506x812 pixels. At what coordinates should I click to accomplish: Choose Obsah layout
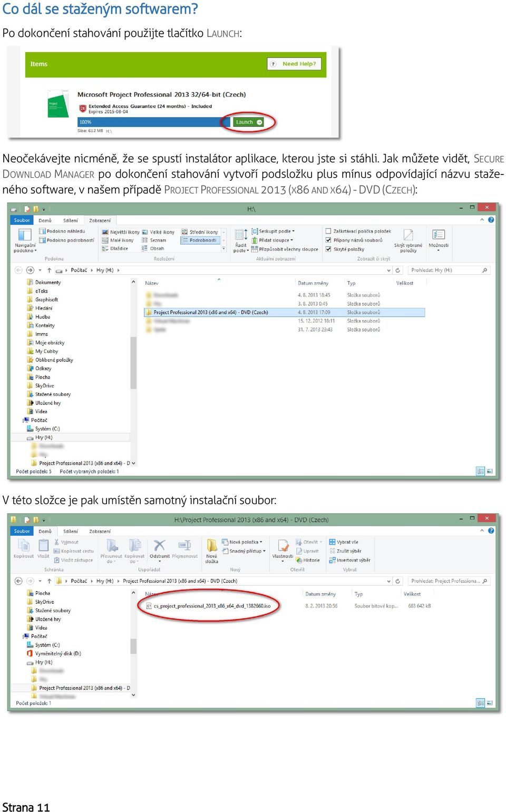click(x=153, y=248)
